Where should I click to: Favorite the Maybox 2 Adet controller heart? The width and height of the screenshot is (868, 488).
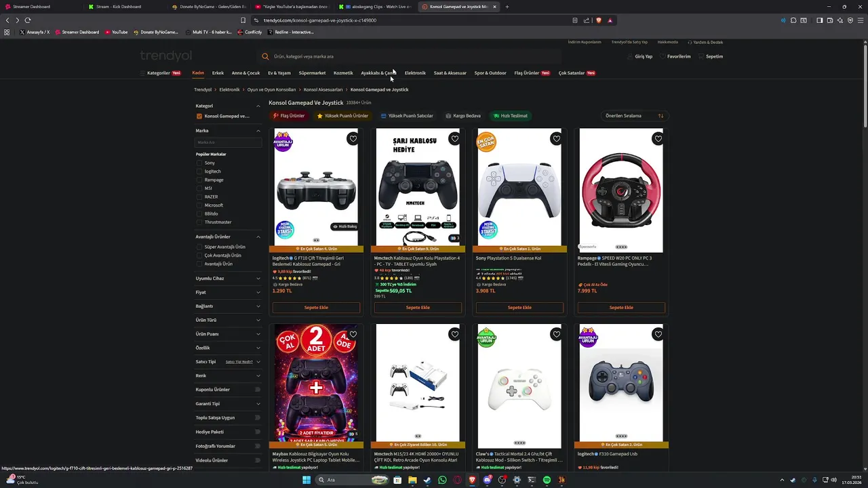[353, 334]
